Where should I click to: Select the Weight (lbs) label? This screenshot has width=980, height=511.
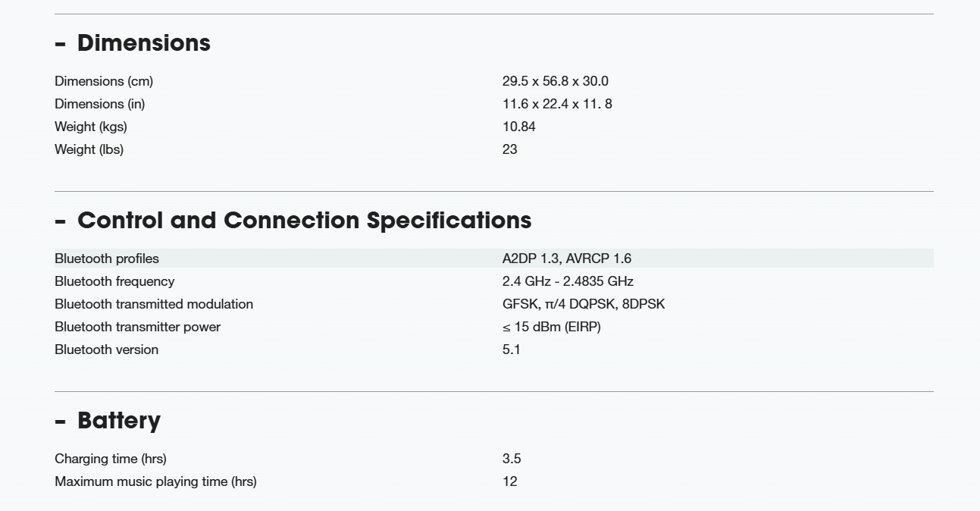[x=89, y=149]
